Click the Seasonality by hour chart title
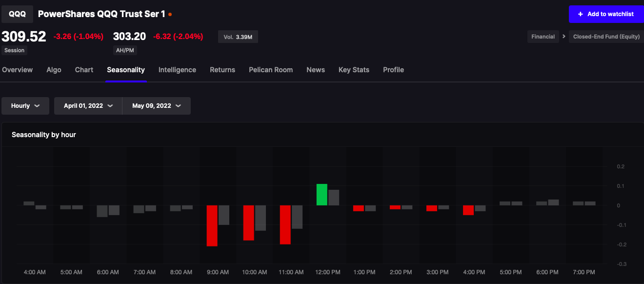The width and height of the screenshot is (644, 284). (44, 135)
